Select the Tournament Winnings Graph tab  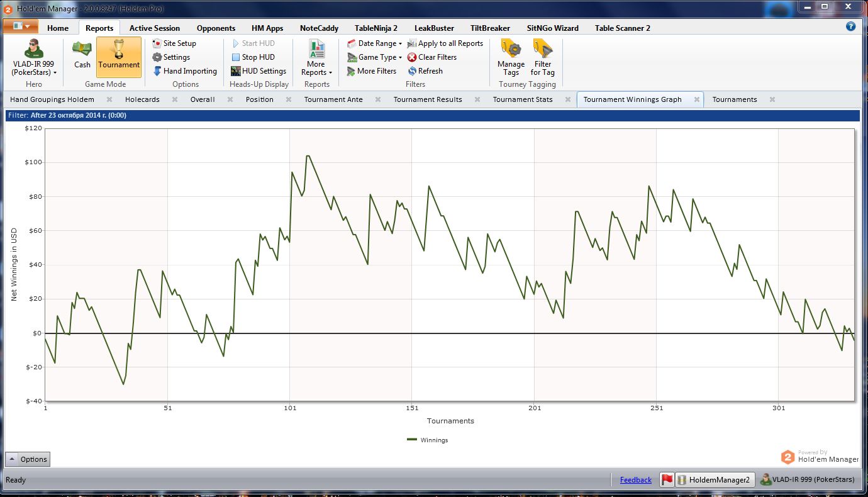(x=633, y=99)
